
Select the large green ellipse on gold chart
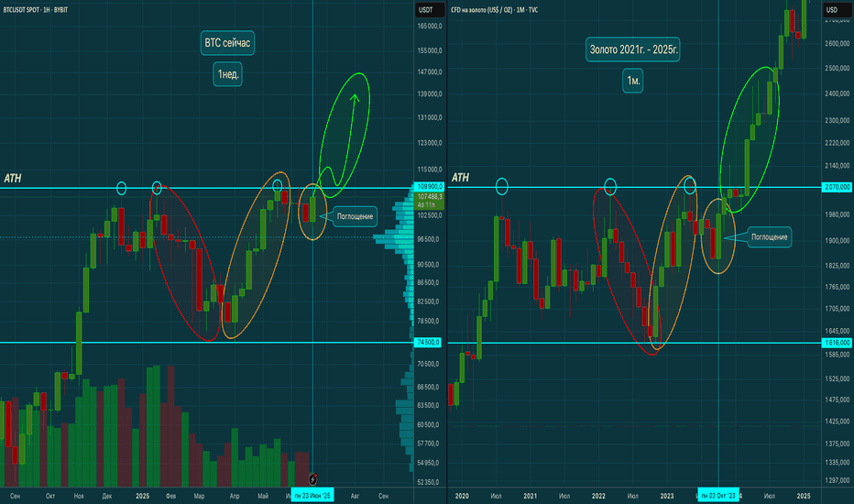[x=750, y=140]
